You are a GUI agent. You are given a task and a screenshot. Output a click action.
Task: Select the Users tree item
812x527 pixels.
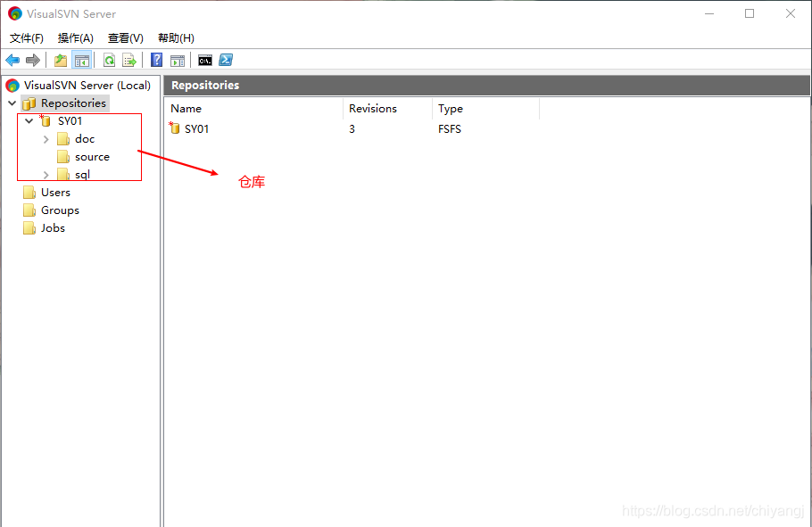pyautogui.click(x=55, y=193)
